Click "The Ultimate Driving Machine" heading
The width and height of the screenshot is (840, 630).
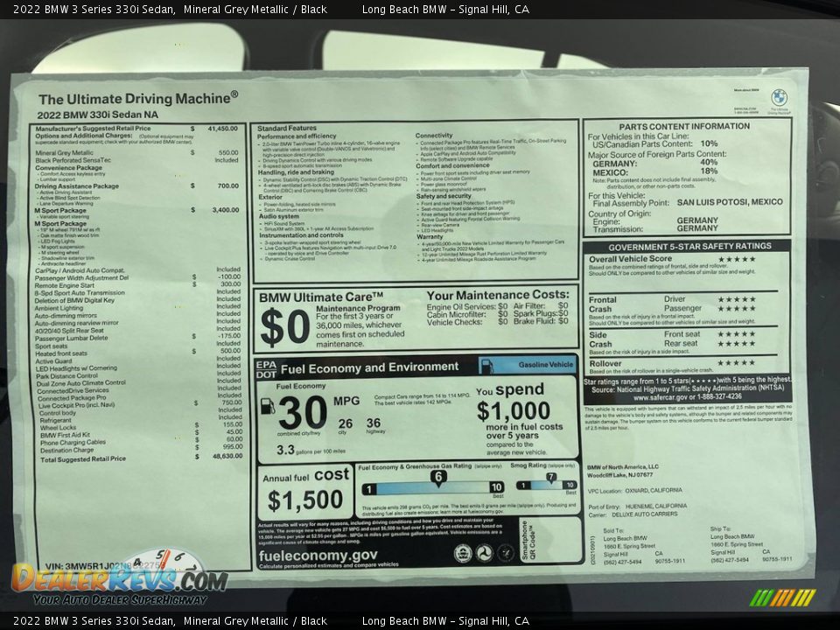pos(138,99)
